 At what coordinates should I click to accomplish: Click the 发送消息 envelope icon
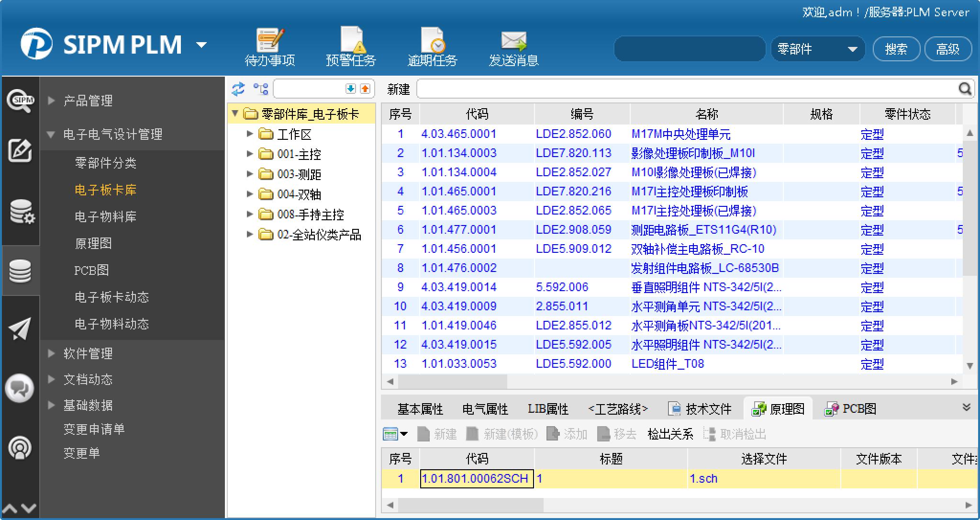pos(513,41)
